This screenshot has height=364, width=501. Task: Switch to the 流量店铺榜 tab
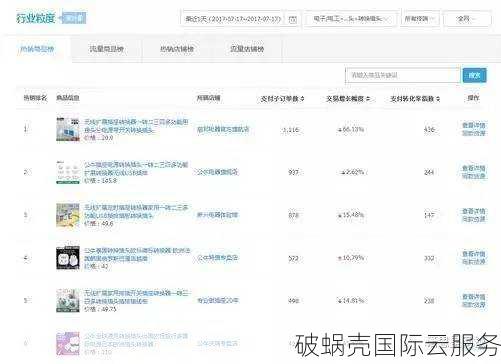(247, 49)
